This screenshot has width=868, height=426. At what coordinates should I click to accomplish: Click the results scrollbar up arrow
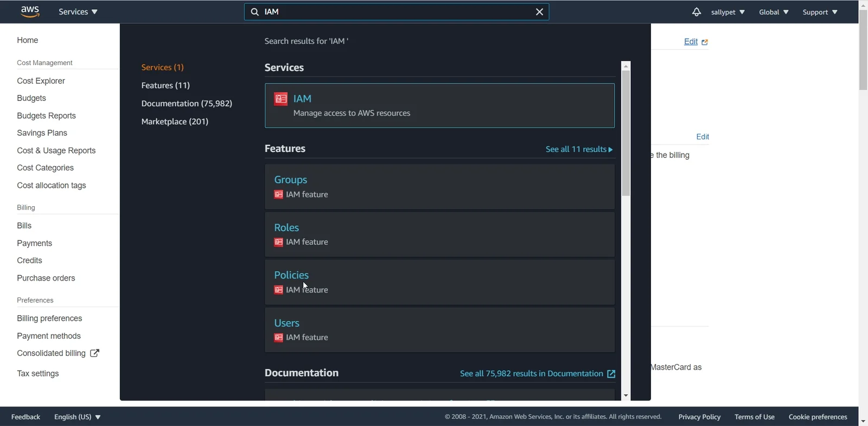(x=626, y=66)
